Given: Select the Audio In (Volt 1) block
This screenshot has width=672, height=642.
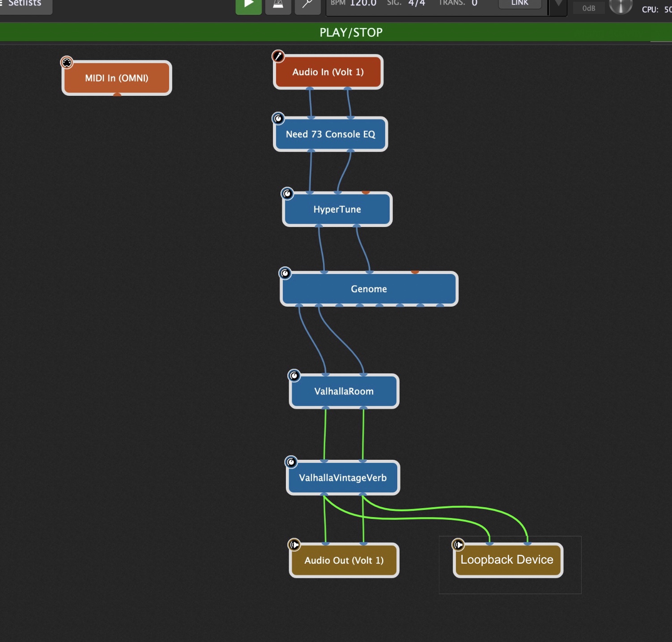Looking at the screenshot, I should [x=328, y=72].
